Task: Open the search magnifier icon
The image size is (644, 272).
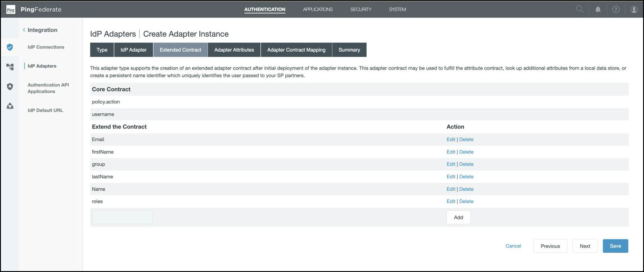Action: coord(580,9)
